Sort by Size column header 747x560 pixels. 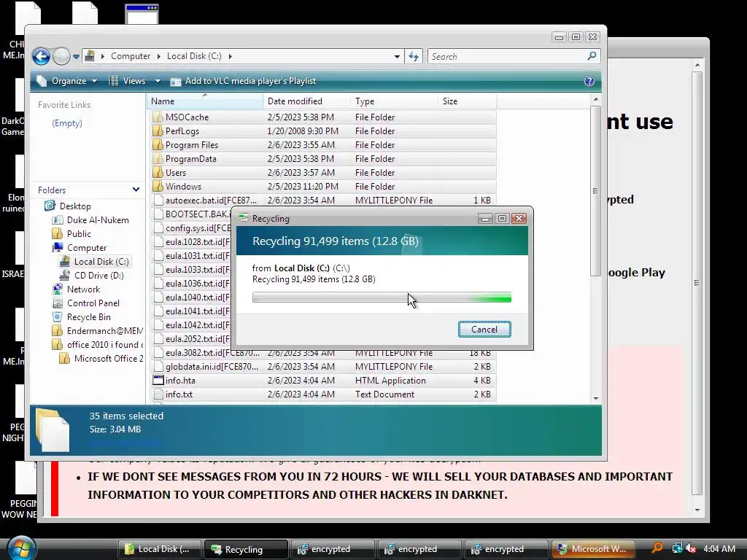[467, 101]
